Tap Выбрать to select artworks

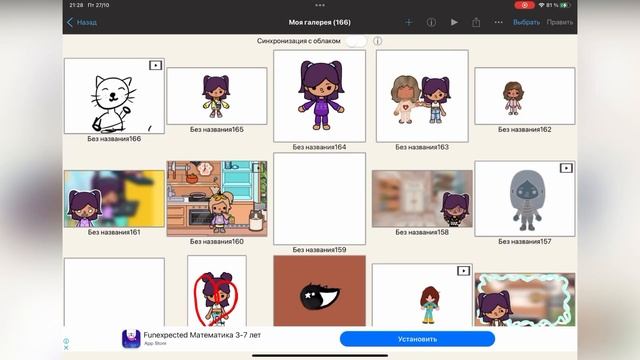[527, 22]
